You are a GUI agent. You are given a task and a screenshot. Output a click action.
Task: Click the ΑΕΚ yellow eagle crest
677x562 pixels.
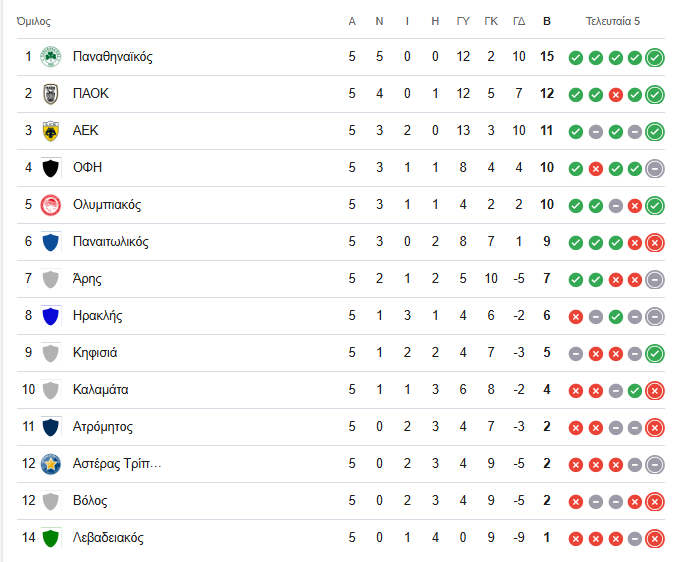pos(51,131)
